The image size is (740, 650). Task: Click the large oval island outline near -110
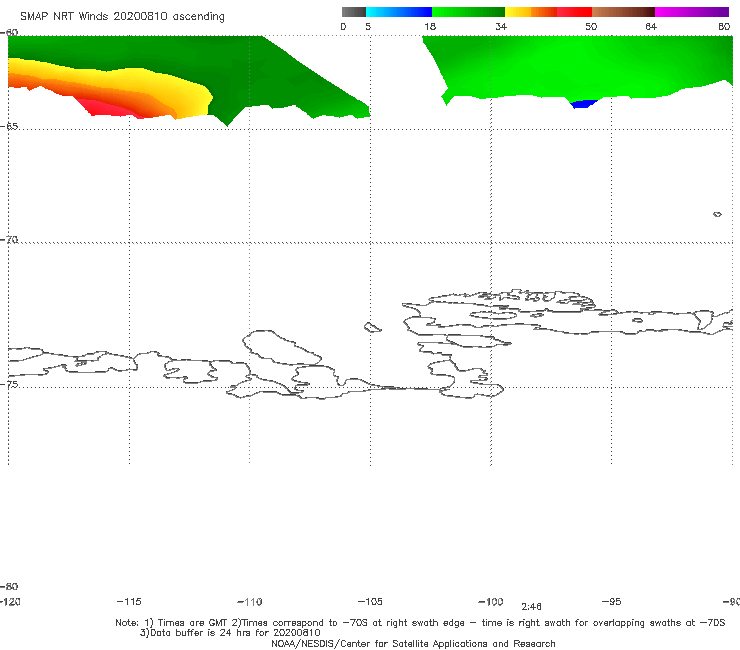click(282, 347)
